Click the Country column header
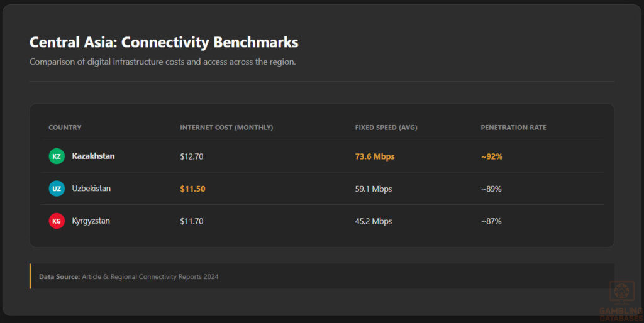 (x=65, y=128)
